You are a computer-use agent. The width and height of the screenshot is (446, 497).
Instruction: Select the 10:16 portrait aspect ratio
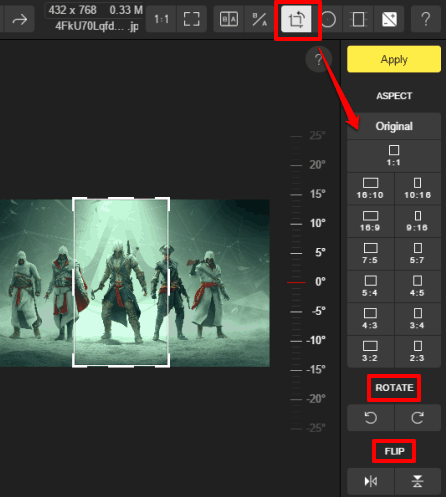pos(418,188)
